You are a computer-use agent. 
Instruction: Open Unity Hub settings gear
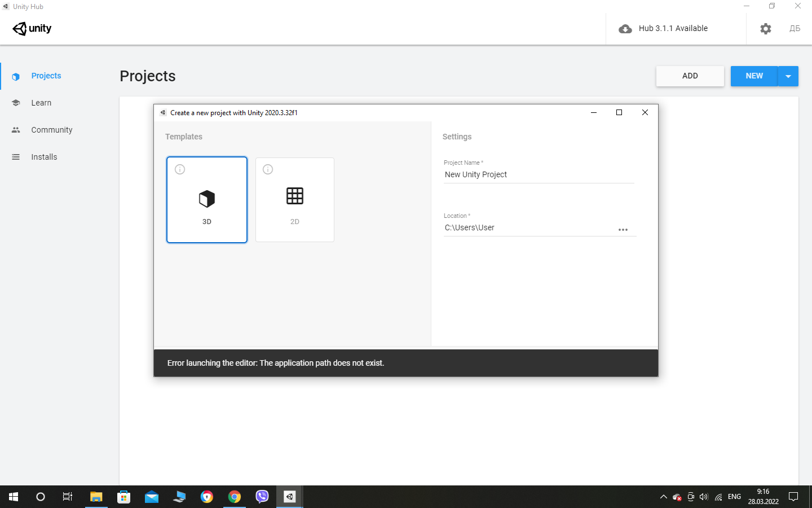click(x=766, y=28)
